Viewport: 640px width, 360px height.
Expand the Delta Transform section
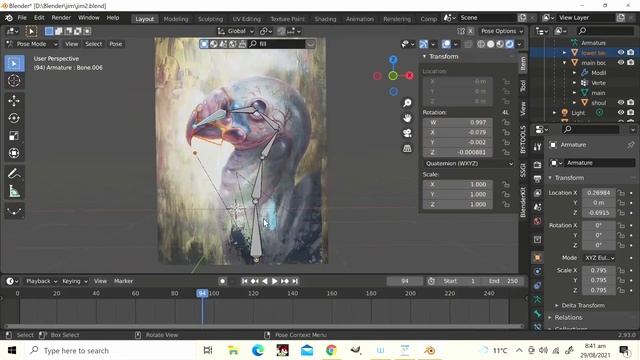pyautogui.click(x=556, y=306)
